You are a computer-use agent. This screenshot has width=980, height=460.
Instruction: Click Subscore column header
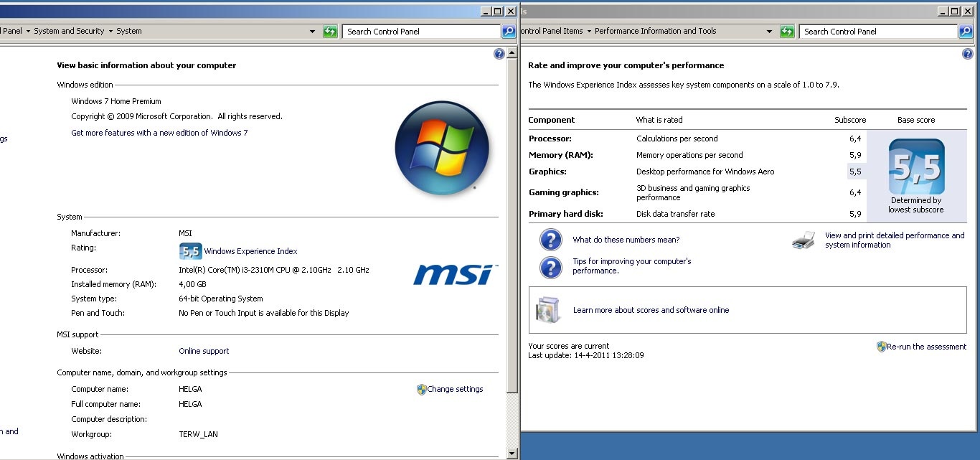850,120
